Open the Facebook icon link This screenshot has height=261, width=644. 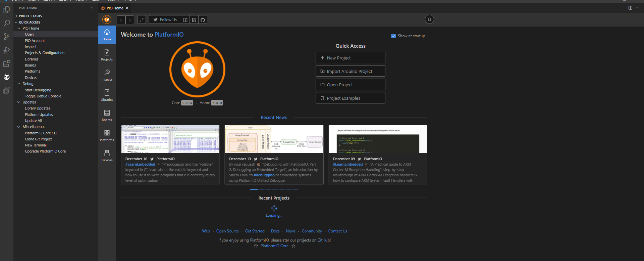click(185, 20)
